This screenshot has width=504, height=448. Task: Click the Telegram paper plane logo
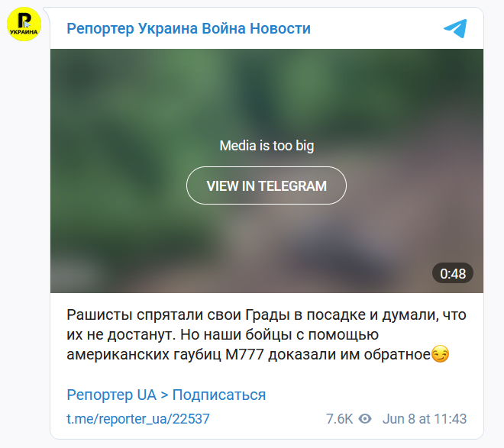click(455, 28)
